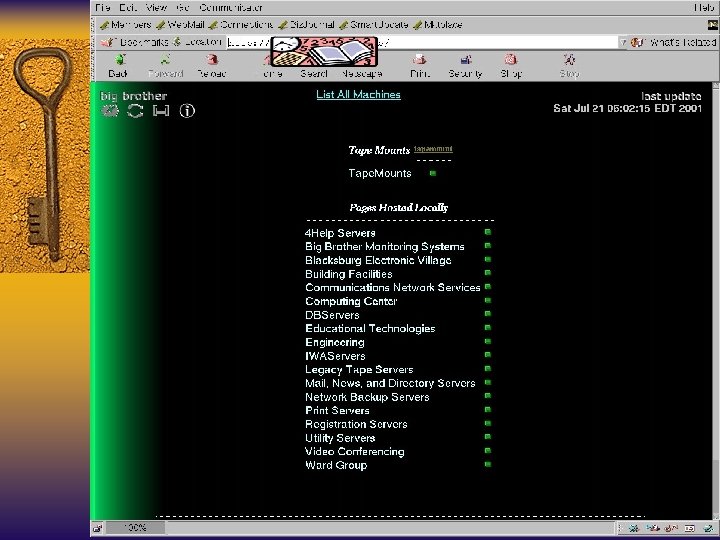Screen dimensions: 720x540
Task: Open the BizJournal personal toolbar bookmark
Action: (307, 25)
